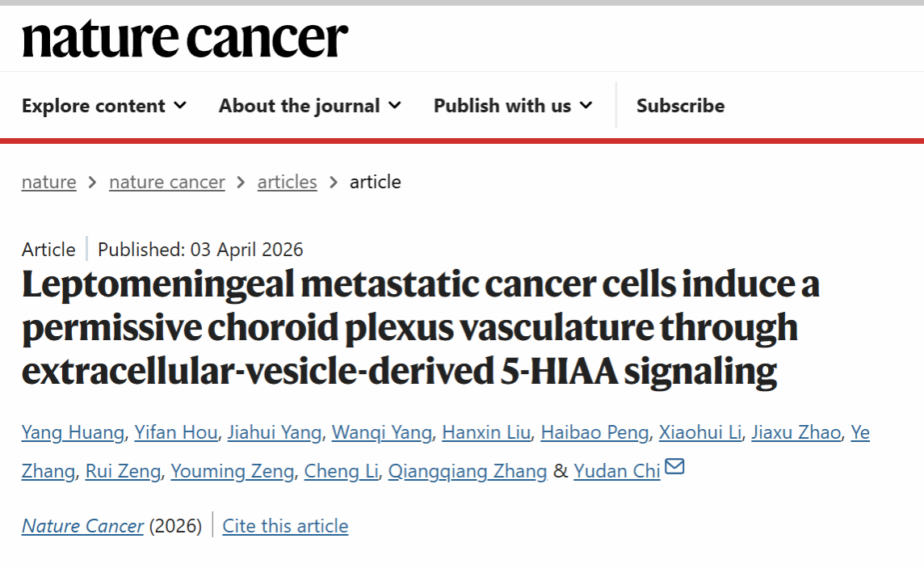Open the About the journal dropdown
The width and height of the screenshot is (924, 568).
(x=309, y=106)
